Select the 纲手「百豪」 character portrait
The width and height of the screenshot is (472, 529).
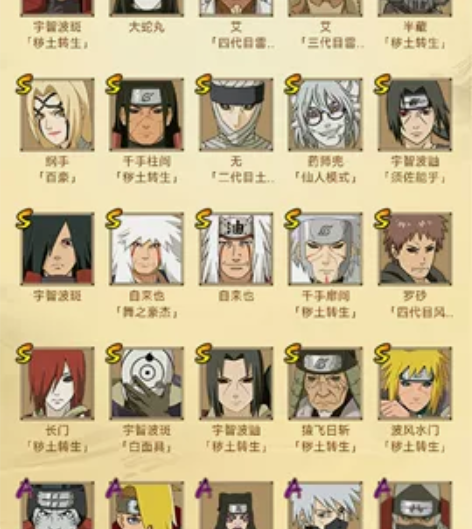[57, 115]
